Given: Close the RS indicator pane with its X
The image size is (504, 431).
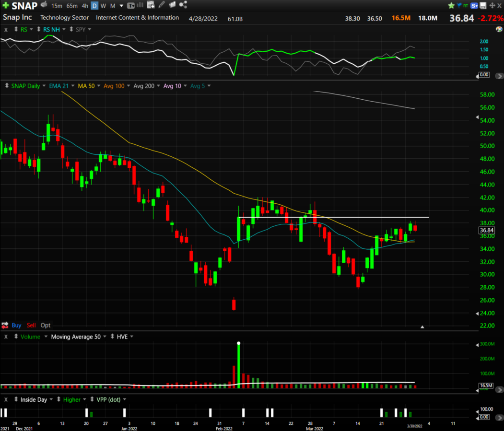Looking at the screenshot, I should (6, 30).
